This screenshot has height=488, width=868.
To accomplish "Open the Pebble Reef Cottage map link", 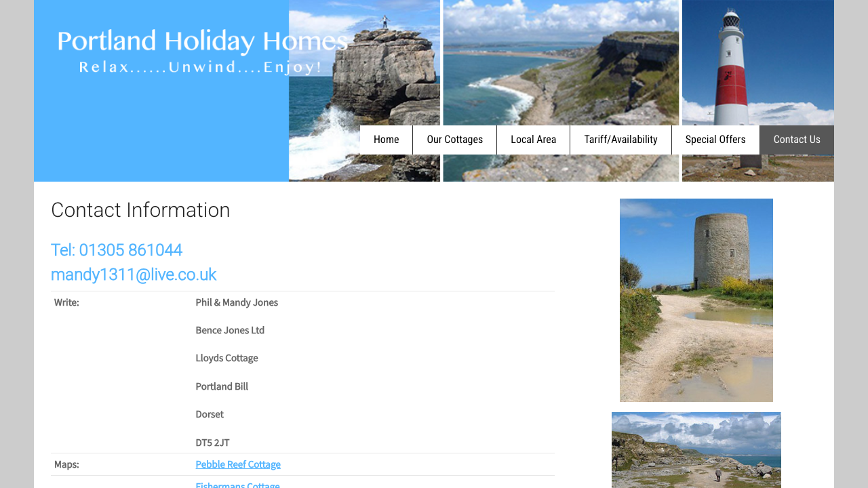I will click(x=238, y=464).
